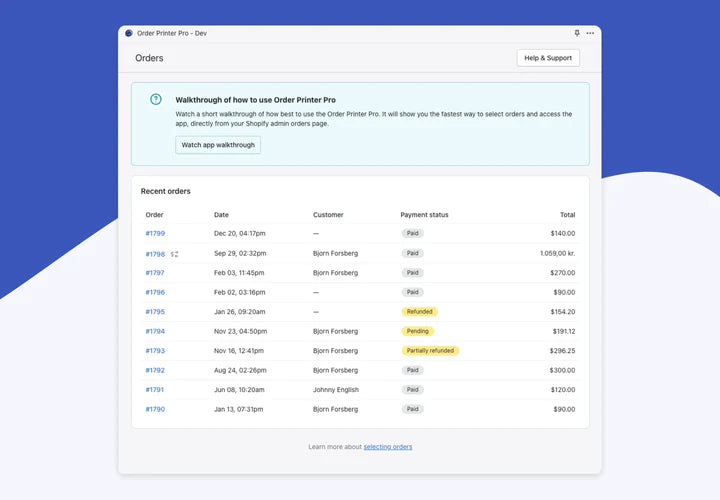This screenshot has height=500, width=720.
Task: Open order #1794 link
Action: pyautogui.click(x=155, y=331)
